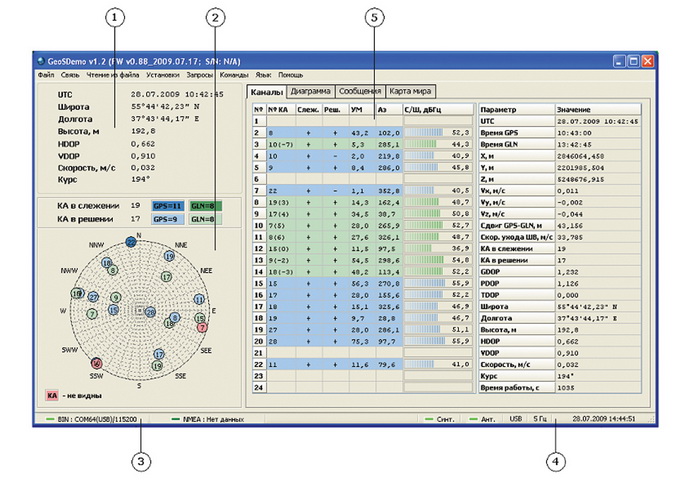Open the Карта мира tab
Screen dimensions: 687x483
(411, 91)
